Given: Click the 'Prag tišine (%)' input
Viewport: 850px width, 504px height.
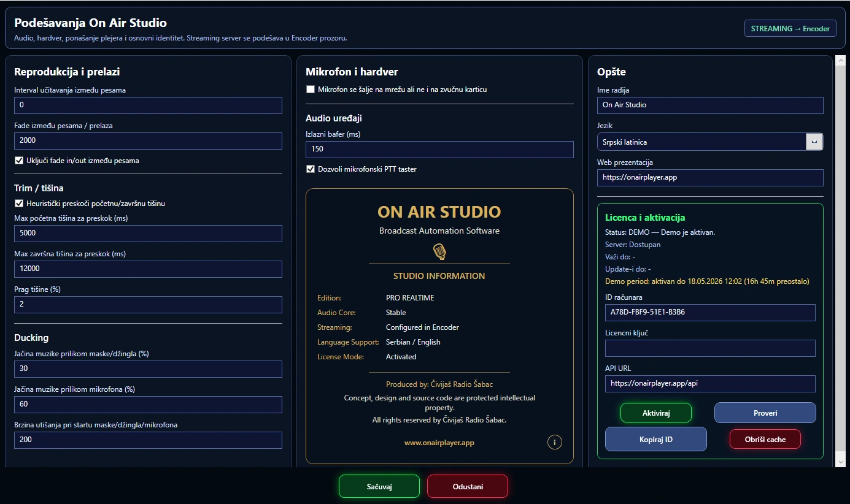Looking at the screenshot, I should 148,305.
